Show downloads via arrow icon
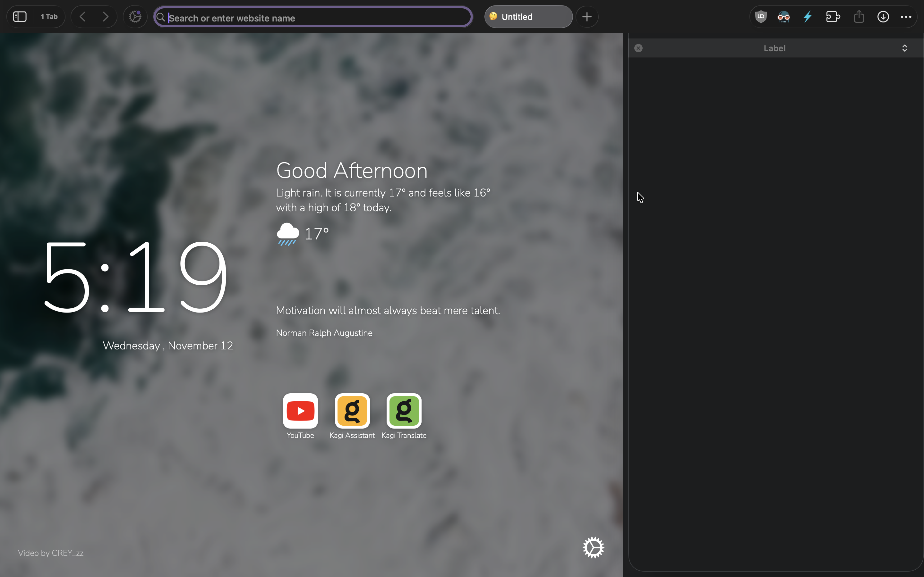 [883, 17]
